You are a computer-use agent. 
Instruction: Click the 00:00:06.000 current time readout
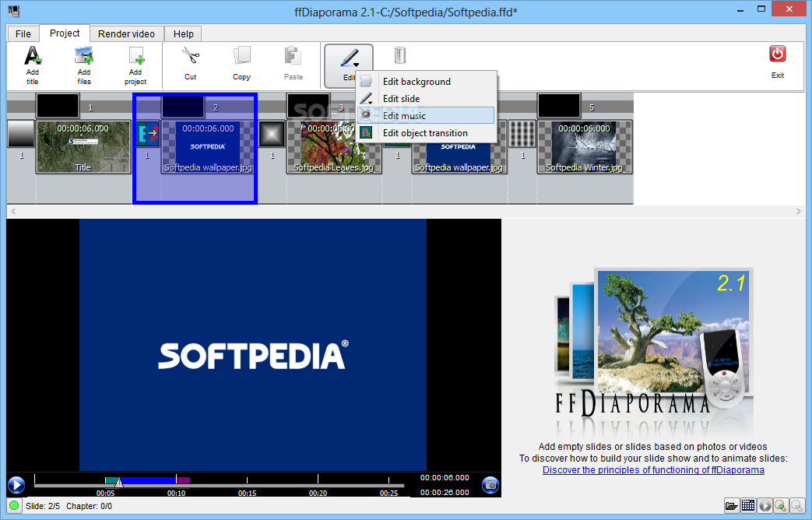pos(445,477)
